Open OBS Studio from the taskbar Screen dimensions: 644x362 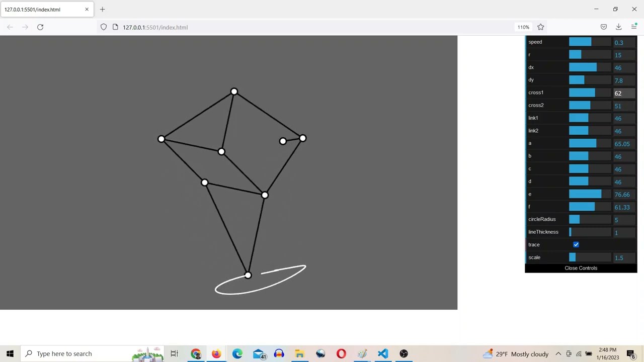tap(404, 353)
